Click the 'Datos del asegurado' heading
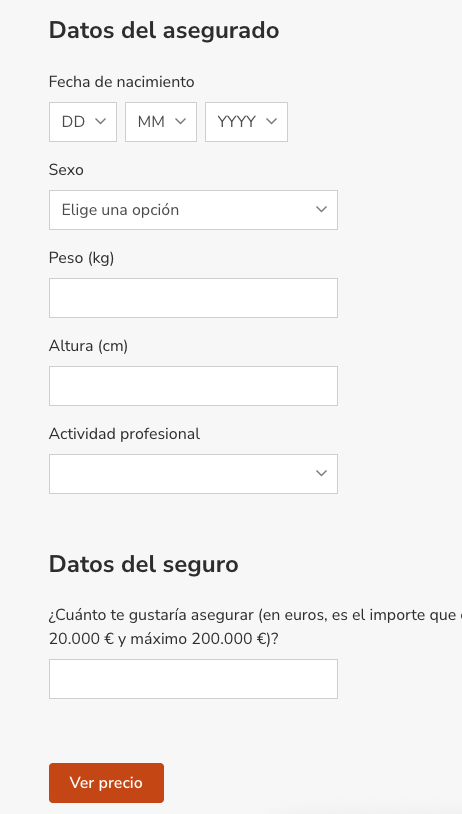Viewport: 462px width, 814px height. click(164, 31)
